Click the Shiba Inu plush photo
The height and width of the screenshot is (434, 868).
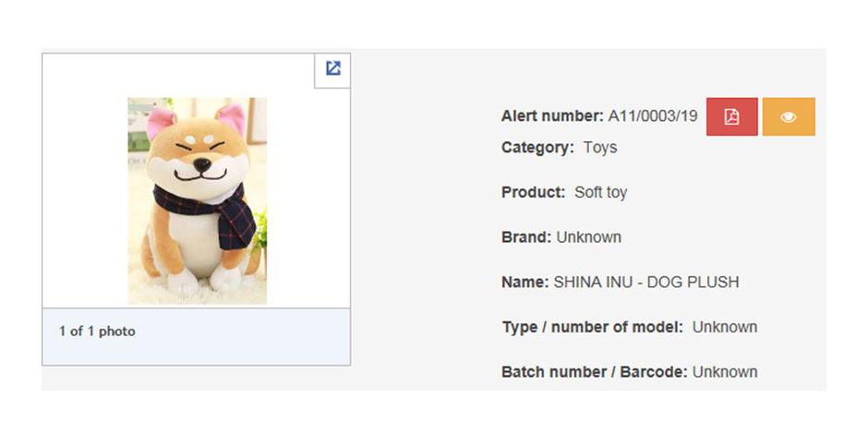(x=197, y=200)
